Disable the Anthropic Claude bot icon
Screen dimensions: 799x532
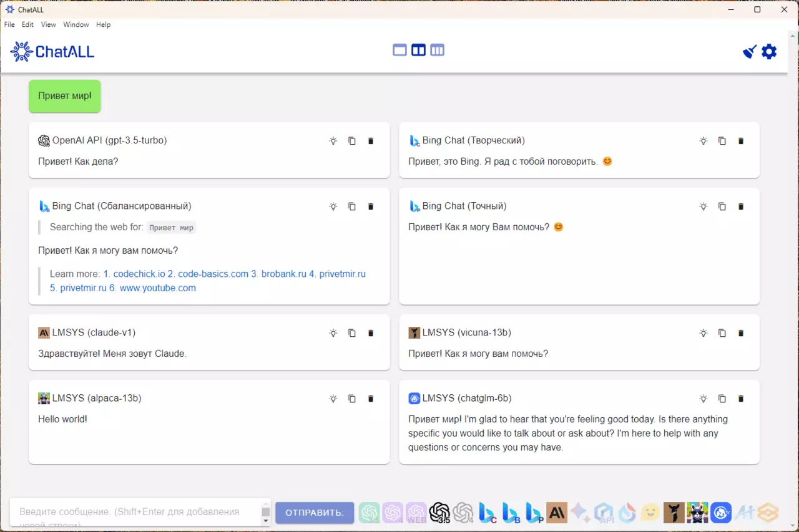point(557,513)
